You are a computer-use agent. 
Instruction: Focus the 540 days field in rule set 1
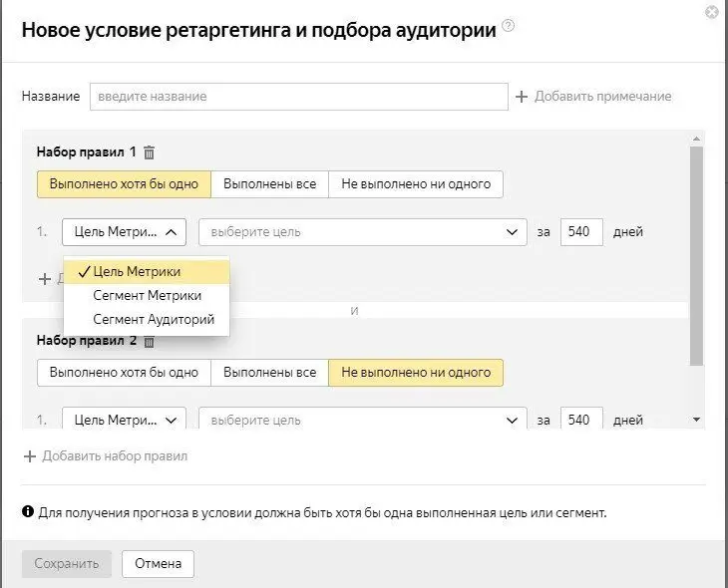tap(581, 232)
